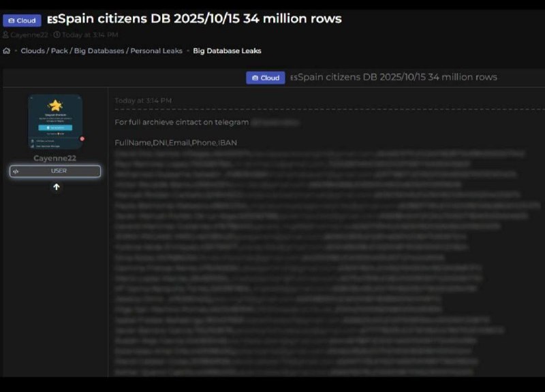Open the Cayenne22 avatar image

pos(55,122)
